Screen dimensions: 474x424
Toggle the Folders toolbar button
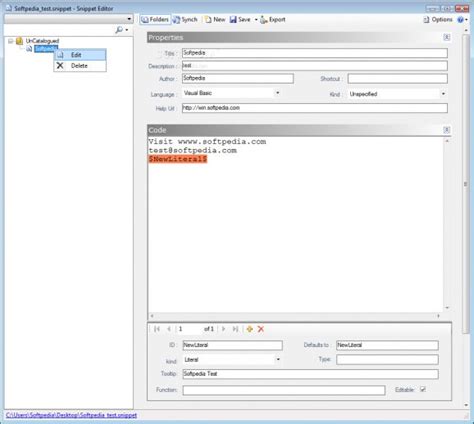tap(155, 20)
